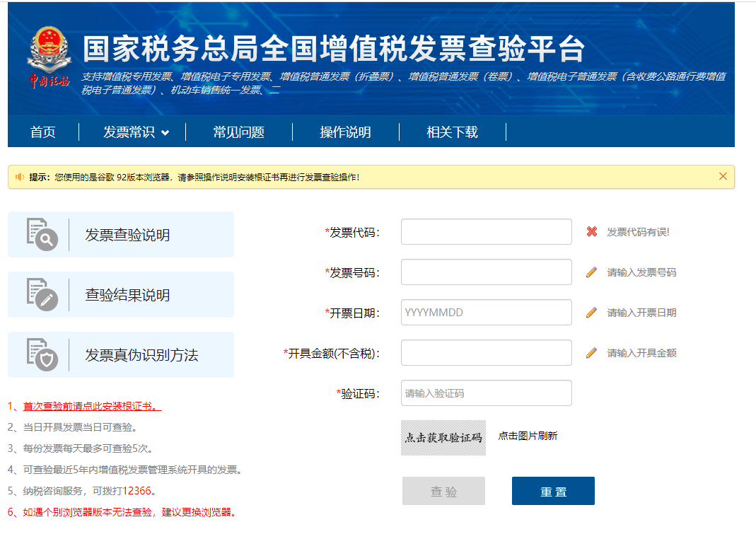Click the invoice verification magnifier document icon
This screenshot has height=551, width=756.
tap(42, 235)
